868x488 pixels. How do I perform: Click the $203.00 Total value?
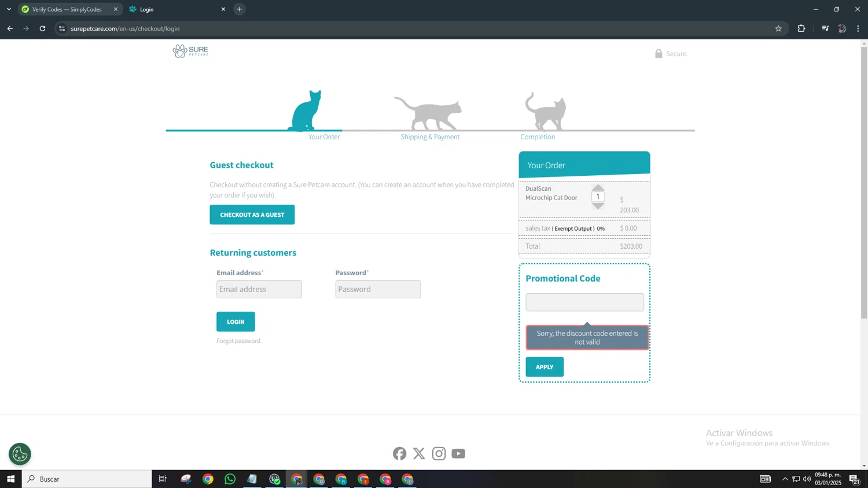[631, 246]
